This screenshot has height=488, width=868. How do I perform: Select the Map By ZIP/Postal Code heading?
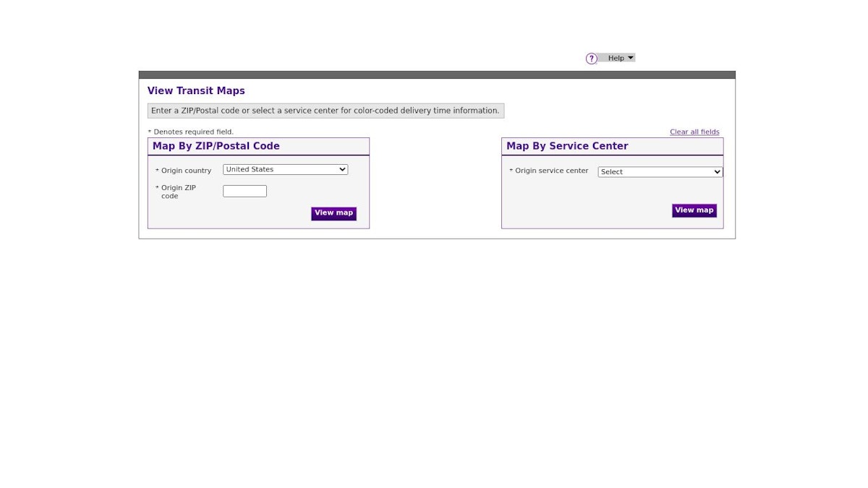216,146
